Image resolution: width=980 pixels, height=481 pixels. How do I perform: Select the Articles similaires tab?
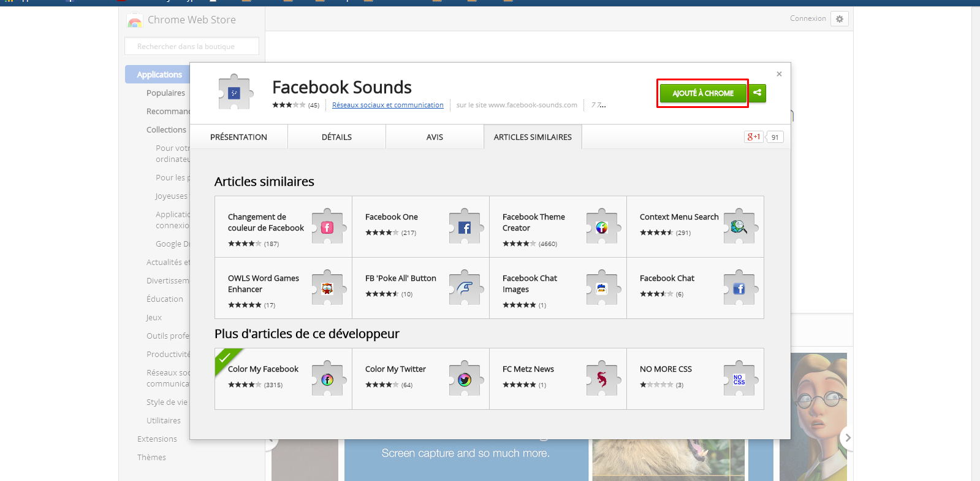pyautogui.click(x=533, y=137)
